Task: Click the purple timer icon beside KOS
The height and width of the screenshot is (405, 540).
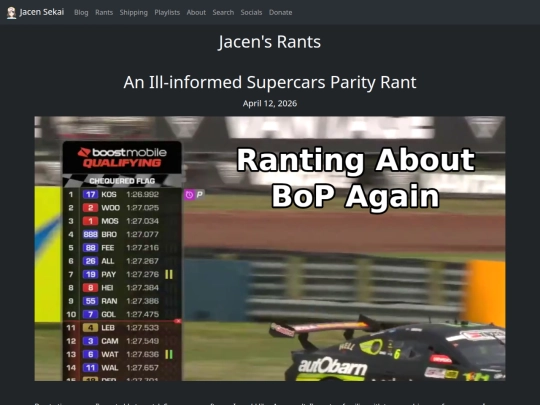Action: 189,195
